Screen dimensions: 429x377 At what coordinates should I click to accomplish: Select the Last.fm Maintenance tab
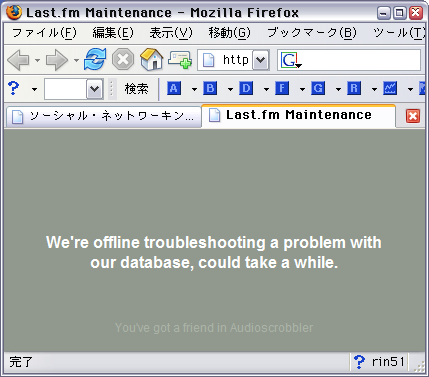coord(299,115)
